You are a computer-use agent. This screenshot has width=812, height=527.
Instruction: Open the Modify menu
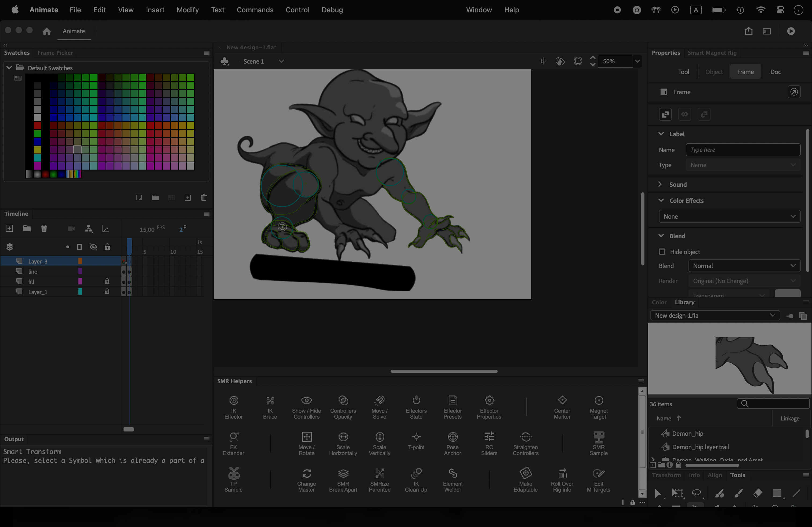188,10
